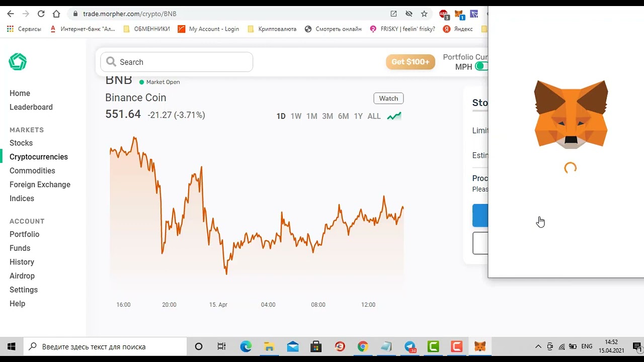Open the MetaMask fox extension icon in toolbar

tap(459, 15)
